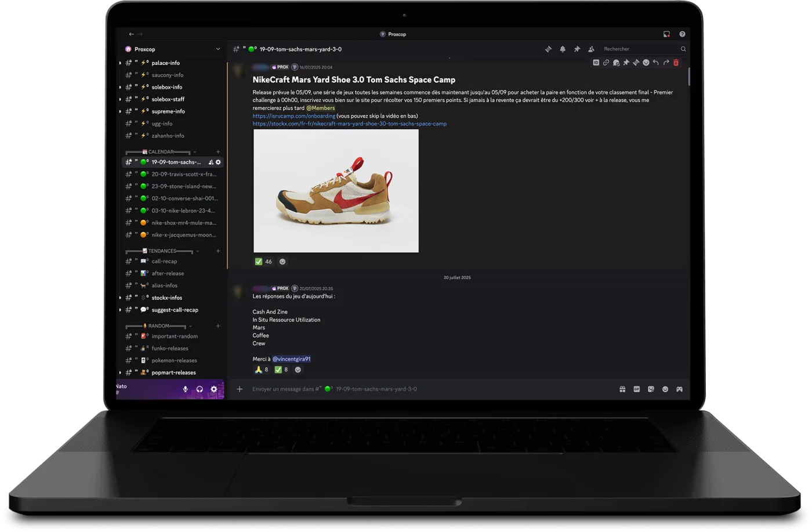This screenshot has width=812, height=532.
Task: Open the stockx.com shoe link
Action: point(350,124)
